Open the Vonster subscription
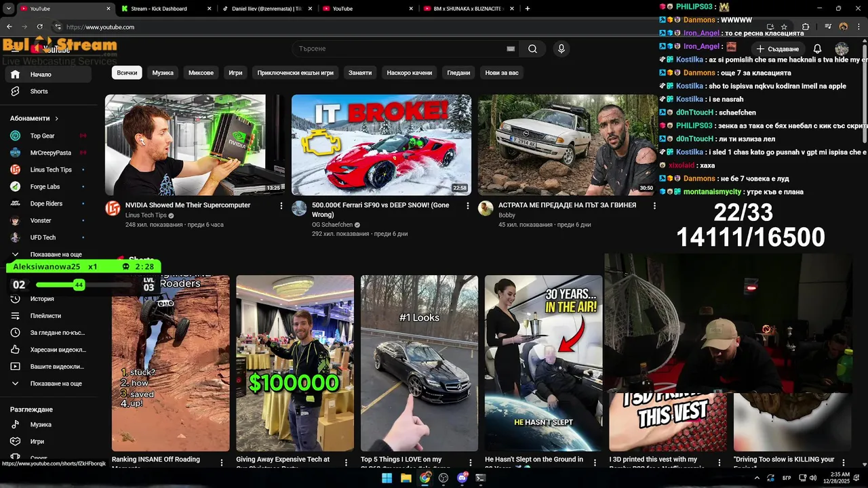 (47, 220)
